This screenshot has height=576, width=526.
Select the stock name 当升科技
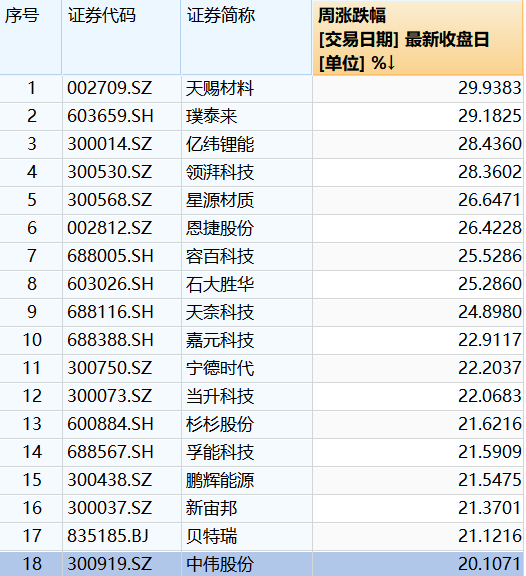pyautogui.click(x=220, y=396)
